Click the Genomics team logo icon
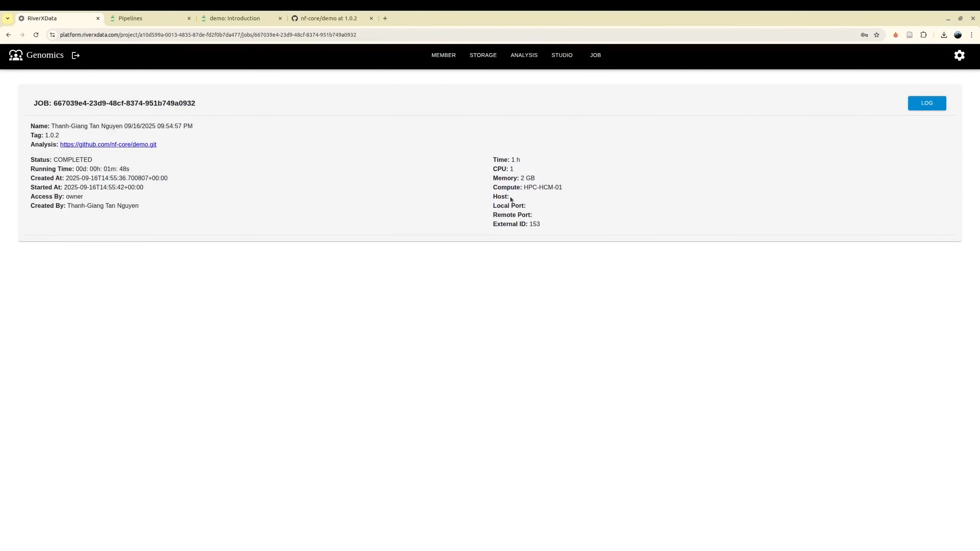 (x=16, y=55)
